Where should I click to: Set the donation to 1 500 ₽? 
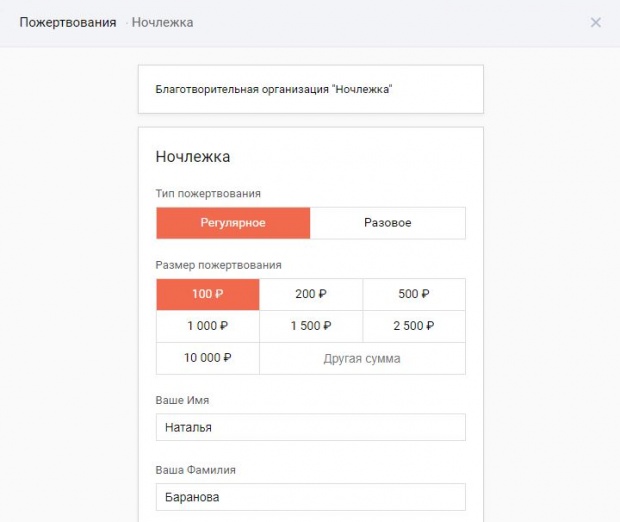tap(310, 326)
